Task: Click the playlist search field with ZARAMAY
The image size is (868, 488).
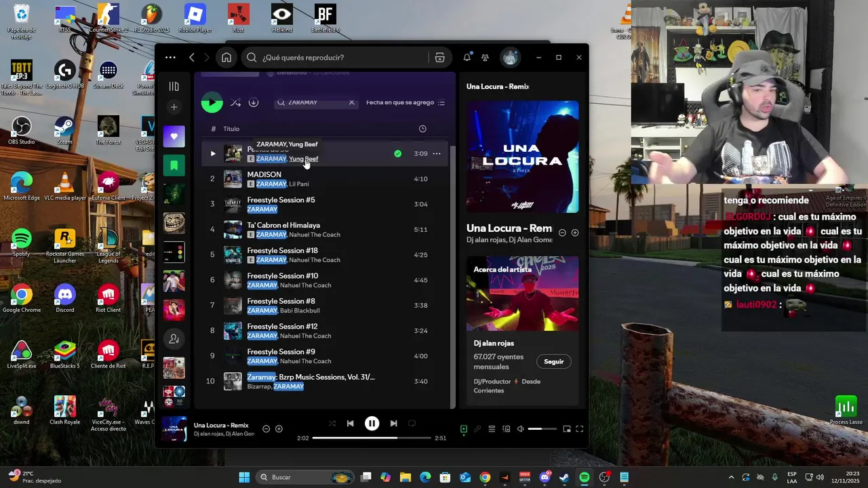Action: click(315, 102)
